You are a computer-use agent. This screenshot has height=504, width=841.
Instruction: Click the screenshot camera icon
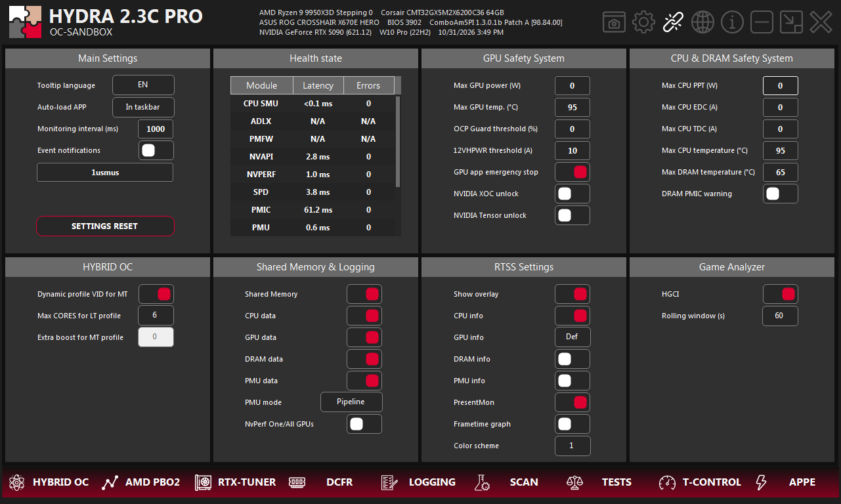point(614,22)
